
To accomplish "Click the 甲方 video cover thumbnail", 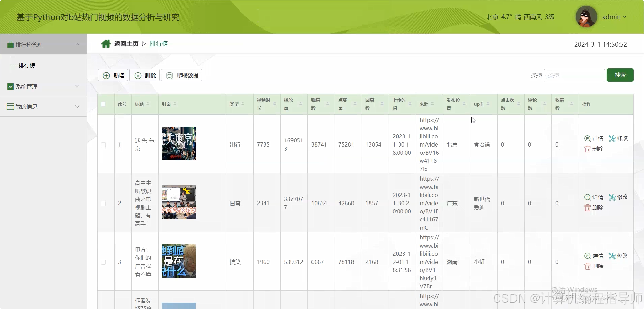I will (x=179, y=261).
